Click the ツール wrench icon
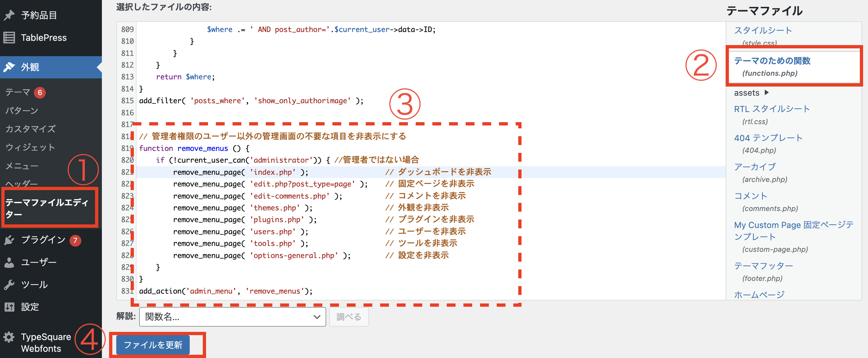Viewport: 868px width, 358px height. [x=9, y=285]
